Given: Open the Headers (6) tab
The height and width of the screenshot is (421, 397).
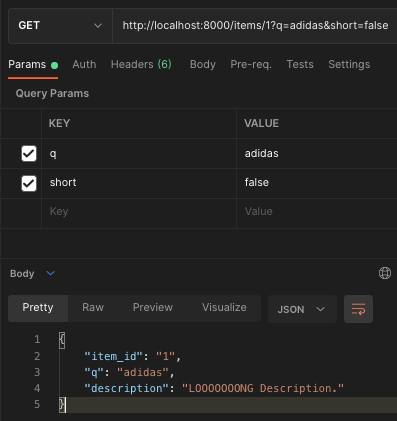Looking at the screenshot, I should [141, 64].
